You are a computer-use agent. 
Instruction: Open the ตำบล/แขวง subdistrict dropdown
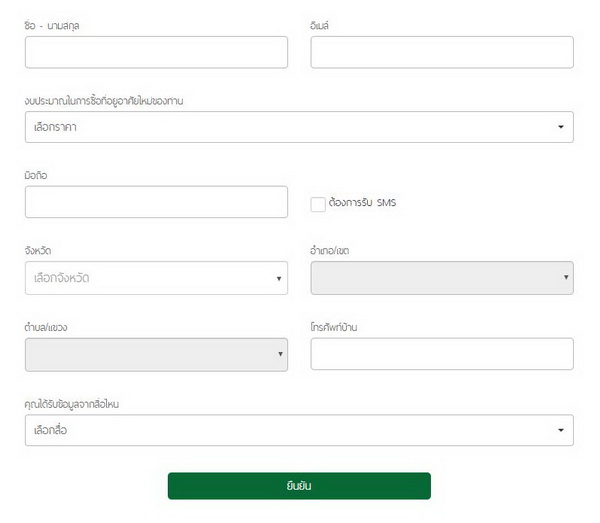click(156, 354)
